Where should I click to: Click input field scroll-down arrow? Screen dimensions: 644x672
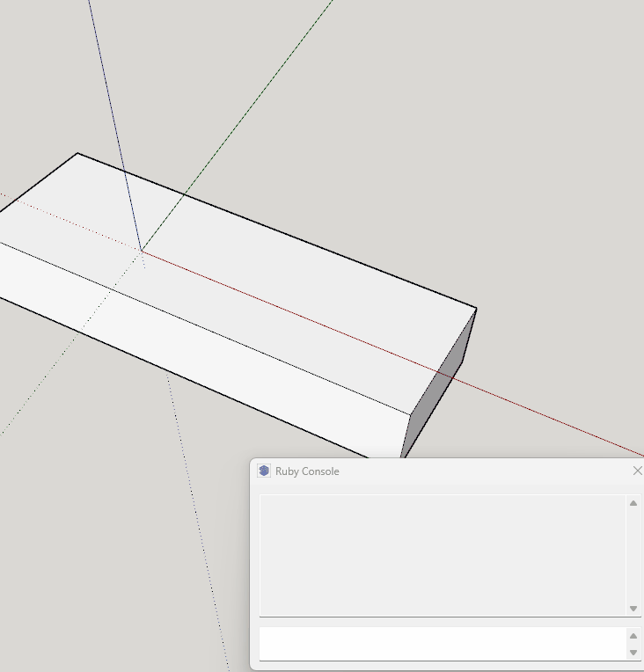pos(633,653)
